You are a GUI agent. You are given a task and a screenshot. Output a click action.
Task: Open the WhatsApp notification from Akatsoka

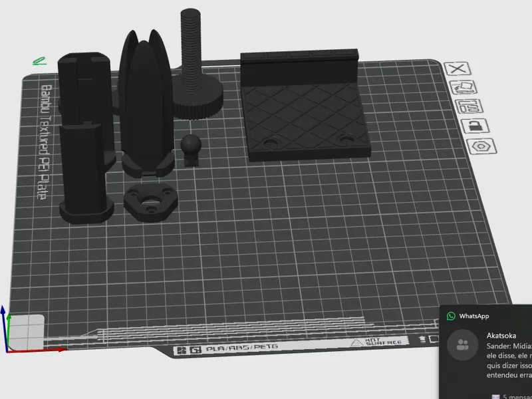pos(486,352)
